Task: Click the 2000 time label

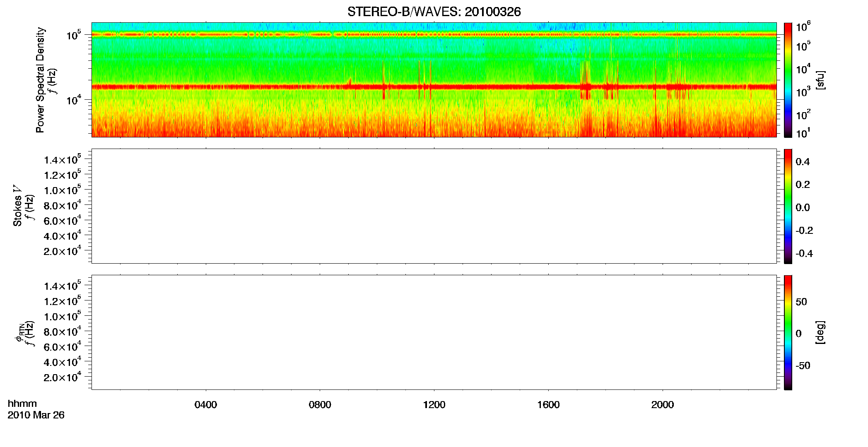Action: tap(663, 405)
